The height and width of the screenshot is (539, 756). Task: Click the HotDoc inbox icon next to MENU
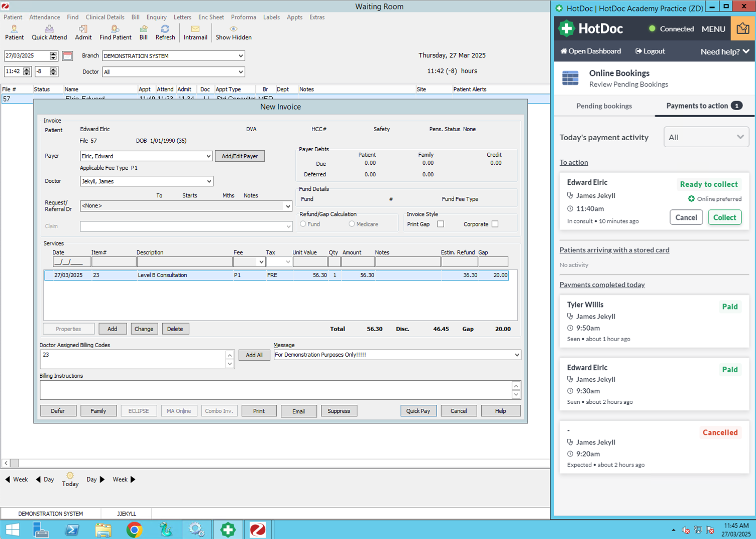click(x=742, y=29)
